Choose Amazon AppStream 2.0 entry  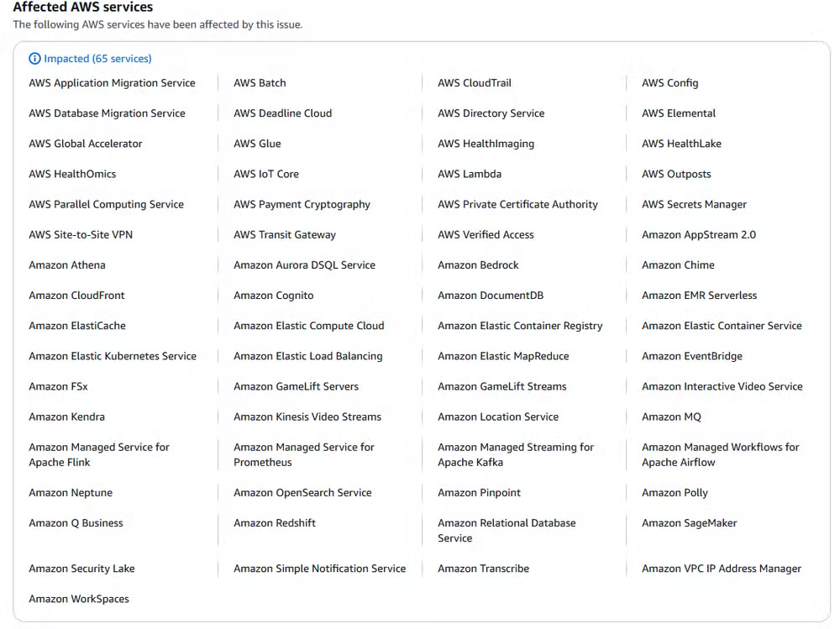[698, 234]
